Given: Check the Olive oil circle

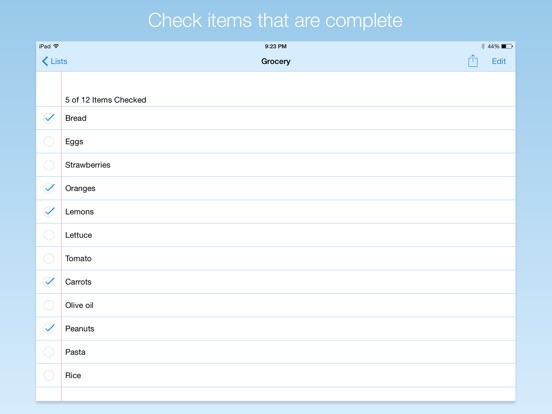Looking at the screenshot, I should point(49,305).
